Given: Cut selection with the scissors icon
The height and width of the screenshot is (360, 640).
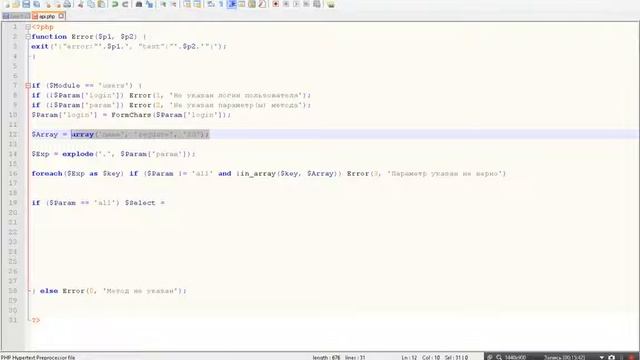Looking at the screenshot, I should (x=81, y=4).
